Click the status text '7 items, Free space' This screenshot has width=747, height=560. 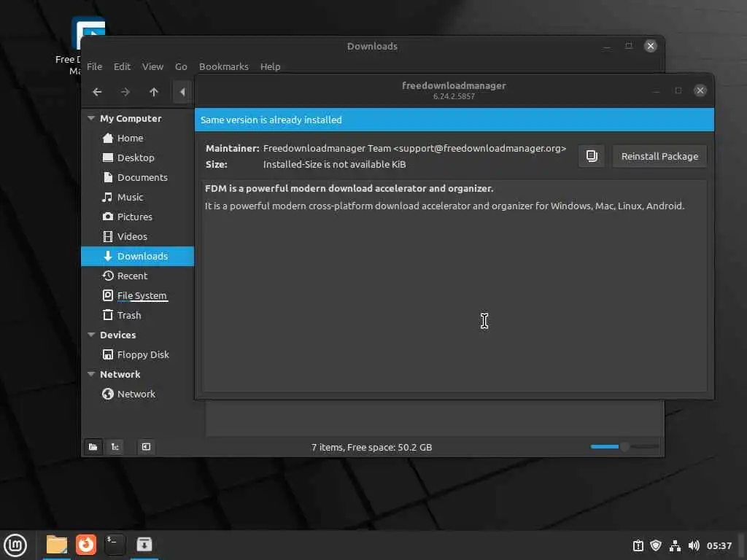tap(371, 447)
